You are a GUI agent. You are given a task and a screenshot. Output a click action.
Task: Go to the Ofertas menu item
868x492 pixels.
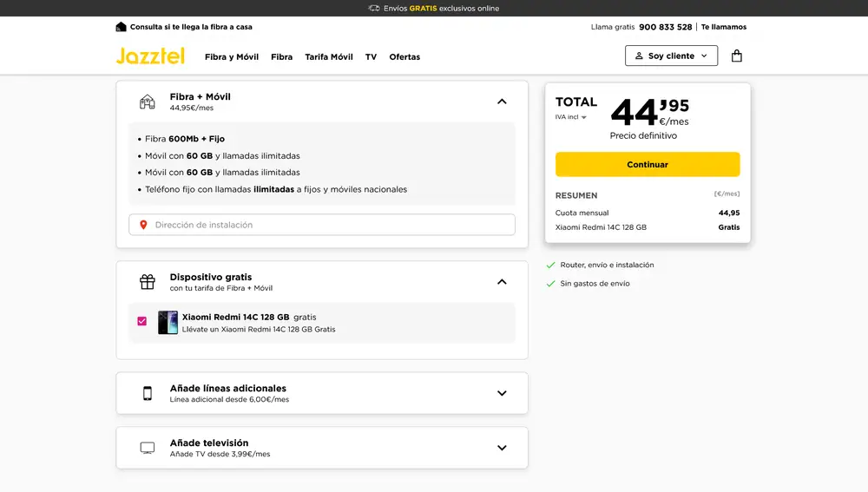pos(404,57)
